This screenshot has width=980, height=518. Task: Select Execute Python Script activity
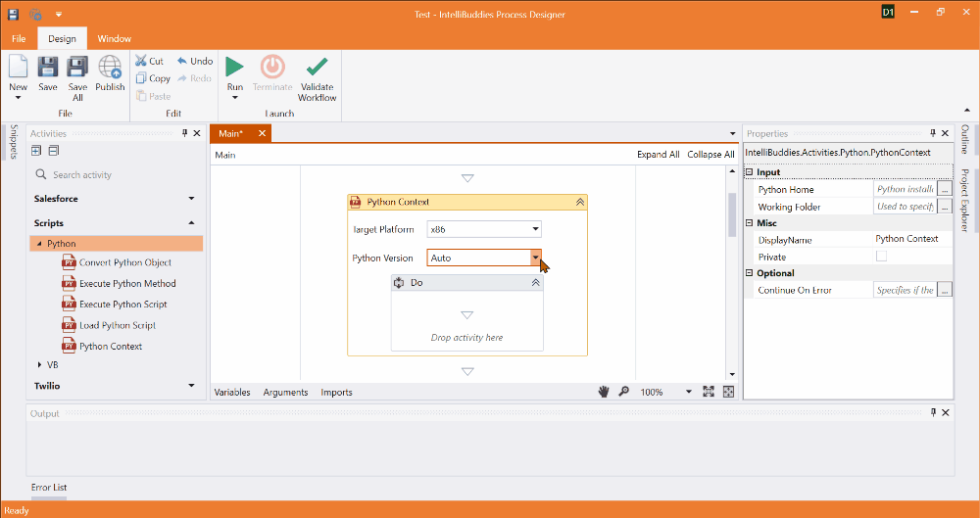tap(115, 305)
